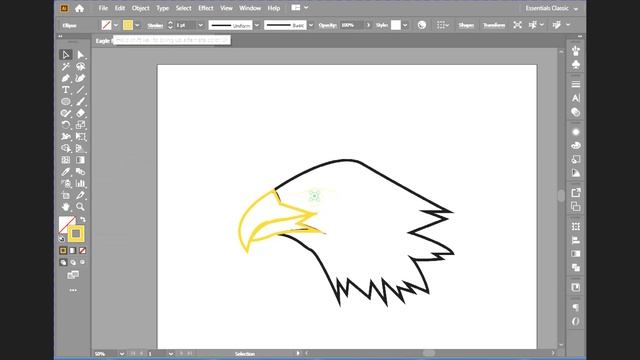This screenshot has height=360, width=640.
Task: Swap fill and stroke colors
Action: click(83, 219)
